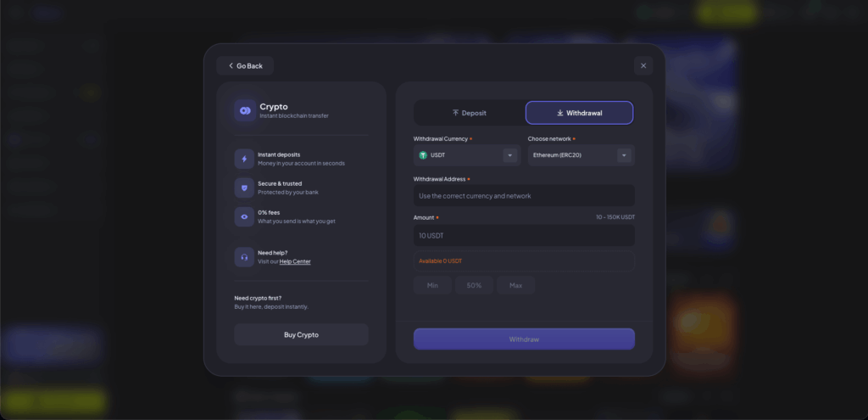868x420 pixels.
Task: Click the Choose network label
Action: [549, 138]
